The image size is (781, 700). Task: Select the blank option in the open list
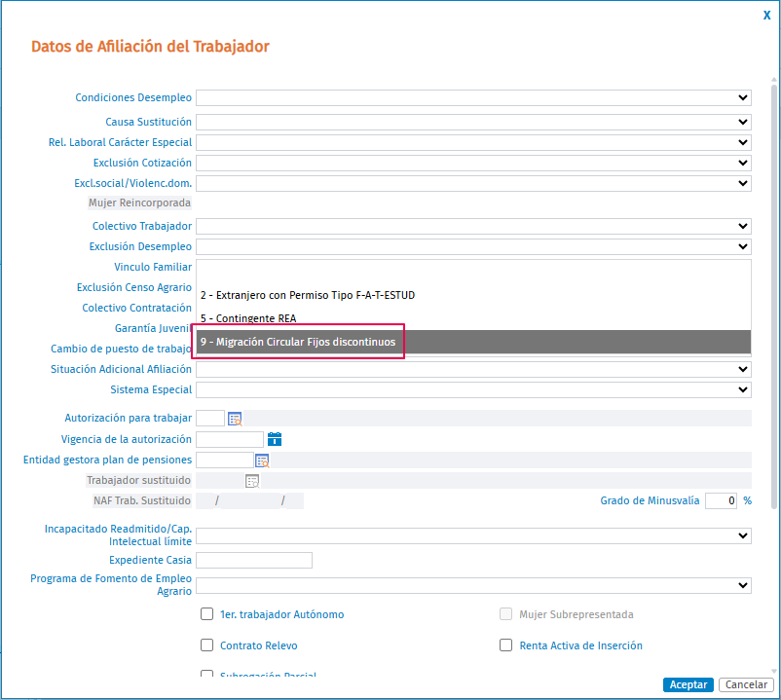(x=473, y=272)
